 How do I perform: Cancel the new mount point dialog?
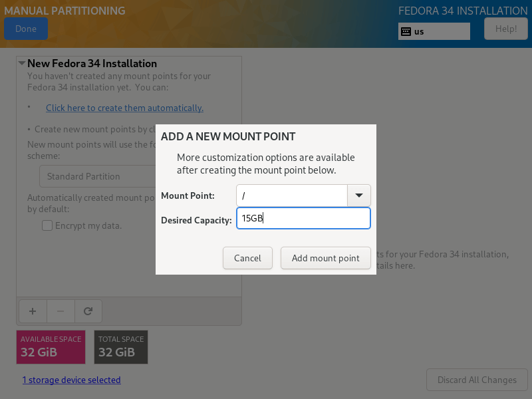pyautogui.click(x=247, y=258)
